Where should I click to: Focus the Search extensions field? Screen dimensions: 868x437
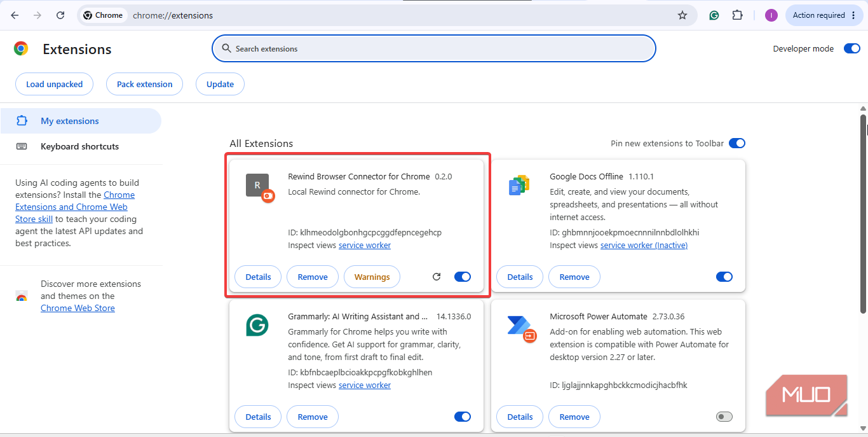click(434, 48)
